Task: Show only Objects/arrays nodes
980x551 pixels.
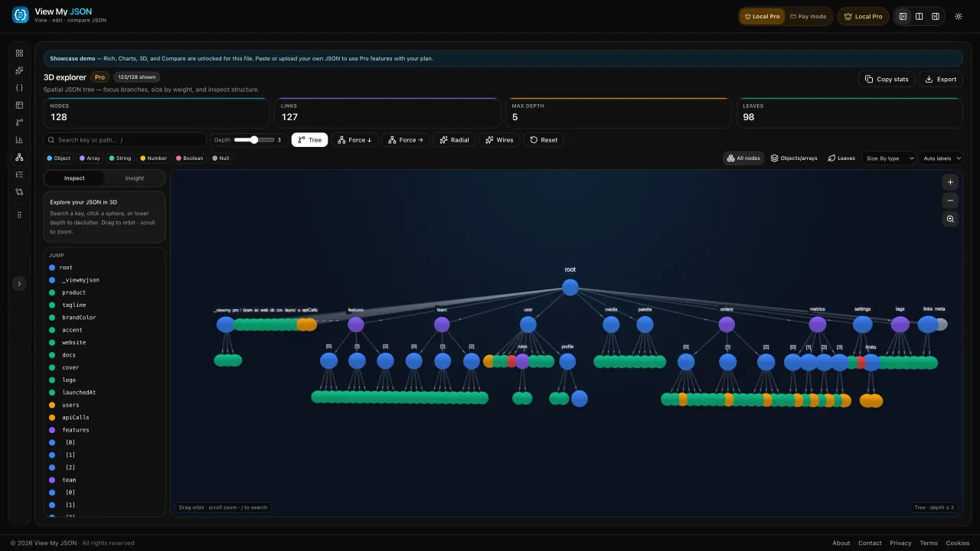Action: [794, 158]
